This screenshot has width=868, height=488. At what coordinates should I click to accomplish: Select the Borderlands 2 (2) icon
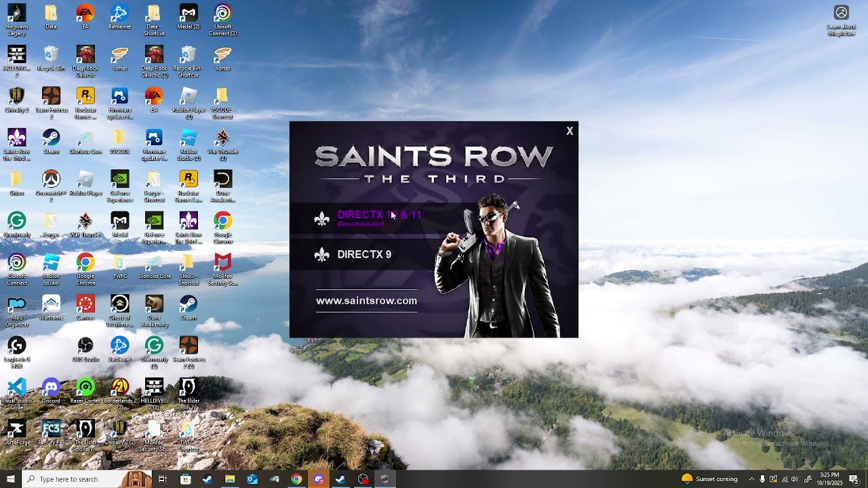[x=120, y=394]
